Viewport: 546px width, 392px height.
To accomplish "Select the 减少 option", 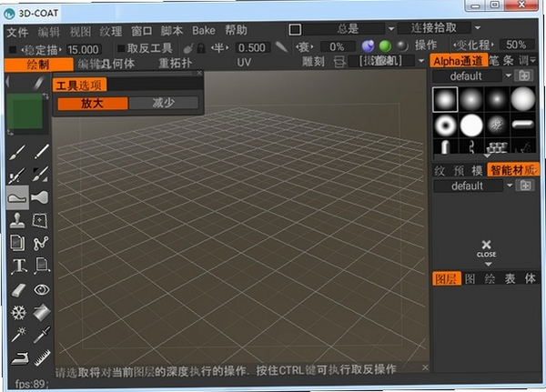I will tap(163, 103).
